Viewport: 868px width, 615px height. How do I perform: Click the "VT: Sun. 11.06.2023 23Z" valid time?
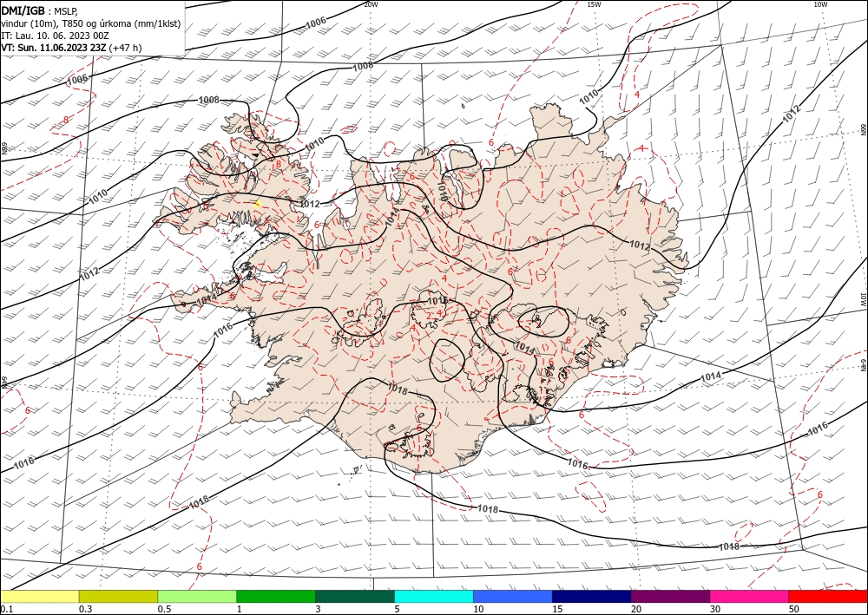(x=54, y=48)
